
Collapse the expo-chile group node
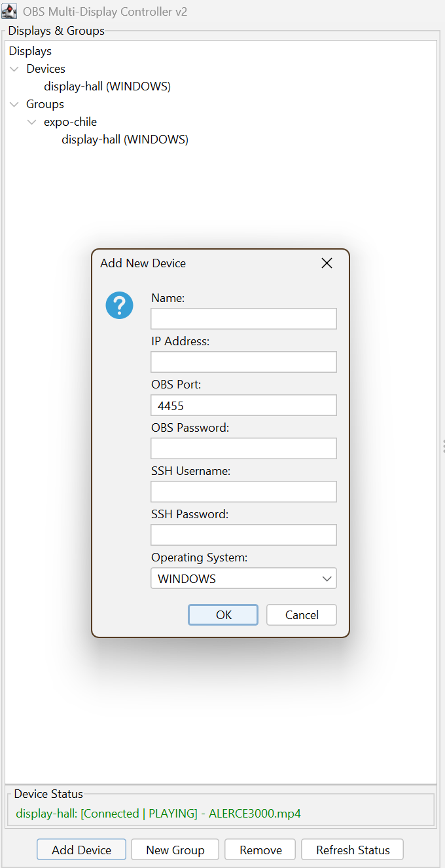(x=32, y=122)
